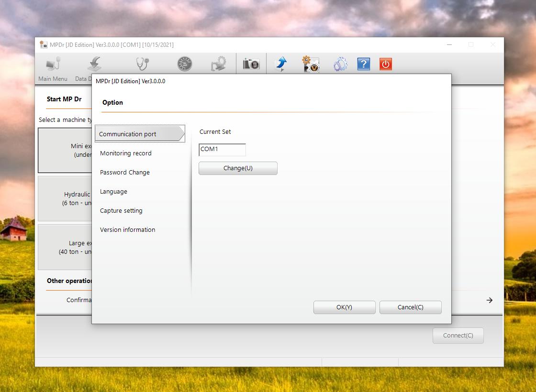Click the Data Download arrow icon
Viewport: 536px width, 392px height.
coord(94,64)
